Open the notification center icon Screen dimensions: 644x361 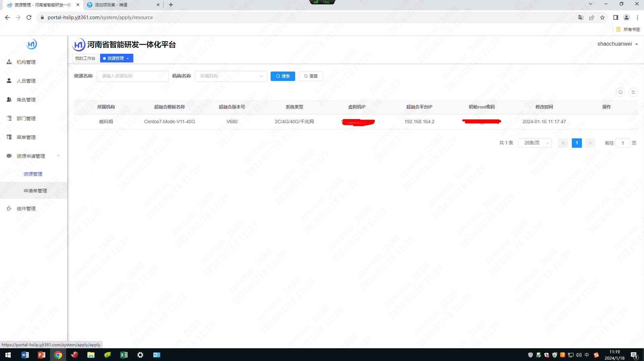click(x=634, y=355)
